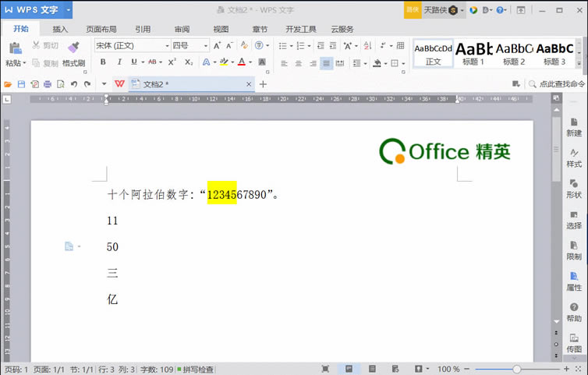Decrease font size with A- icon
Screen dimensions: 588x375
point(229,45)
